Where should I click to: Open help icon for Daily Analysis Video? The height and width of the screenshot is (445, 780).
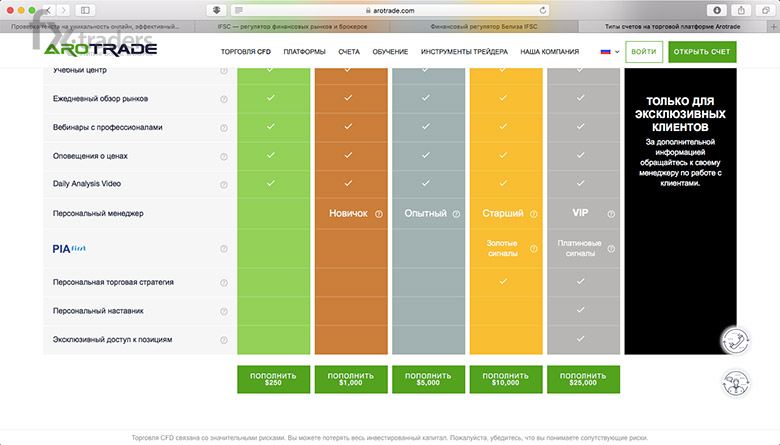224,184
